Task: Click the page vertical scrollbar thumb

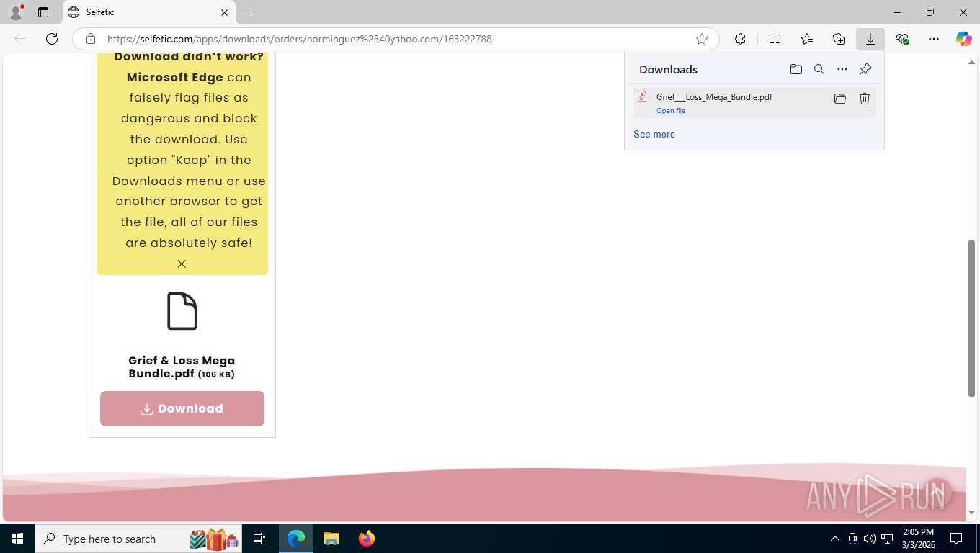Action: click(x=971, y=318)
